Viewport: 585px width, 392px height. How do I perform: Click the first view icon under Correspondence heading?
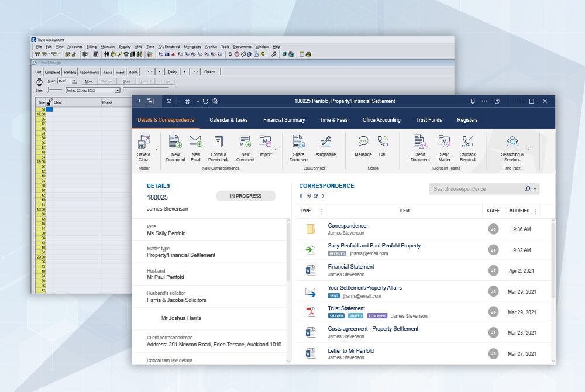point(302,196)
